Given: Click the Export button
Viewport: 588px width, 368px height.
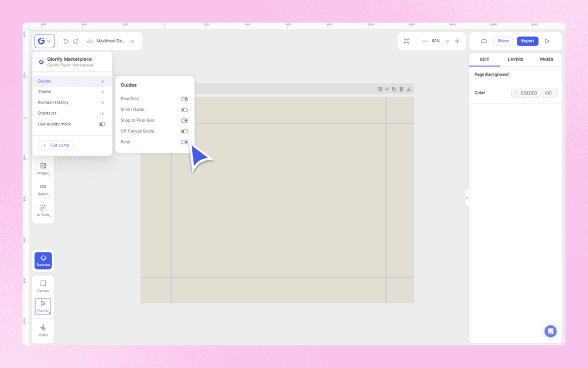Looking at the screenshot, I should pyautogui.click(x=527, y=41).
